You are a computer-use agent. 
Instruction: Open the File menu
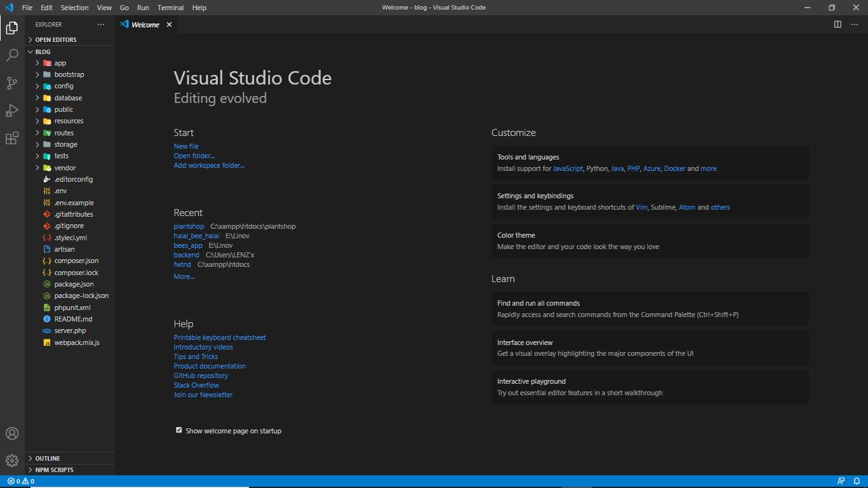tap(27, 8)
